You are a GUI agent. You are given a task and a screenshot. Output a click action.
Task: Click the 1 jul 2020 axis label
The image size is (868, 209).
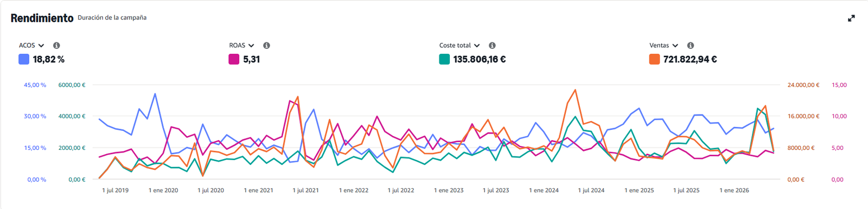coord(211,191)
